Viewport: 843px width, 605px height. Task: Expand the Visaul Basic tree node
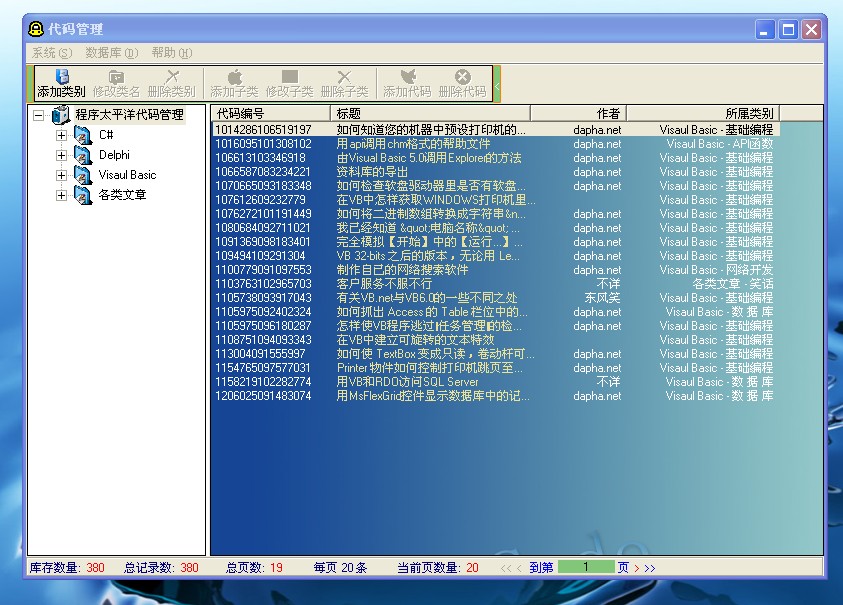pos(61,175)
